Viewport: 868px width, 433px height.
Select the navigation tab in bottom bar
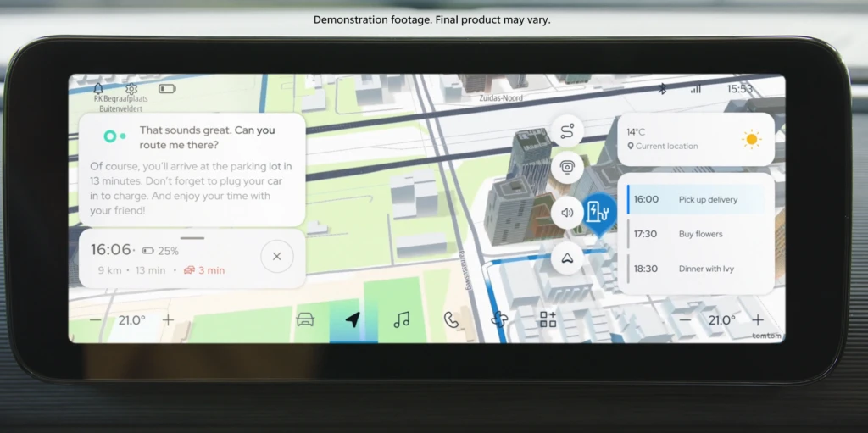tap(353, 319)
